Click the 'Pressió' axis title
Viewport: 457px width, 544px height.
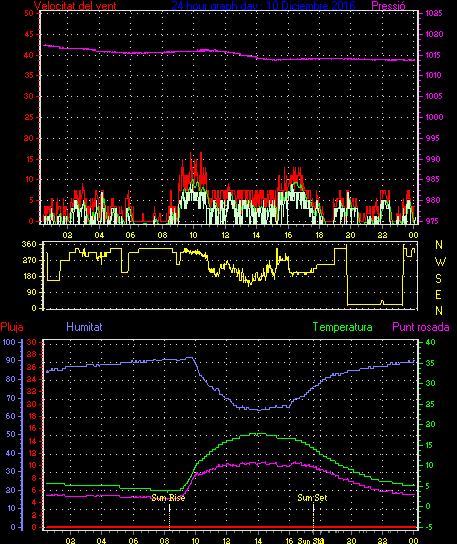pyautogui.click(x=388, y=6)
